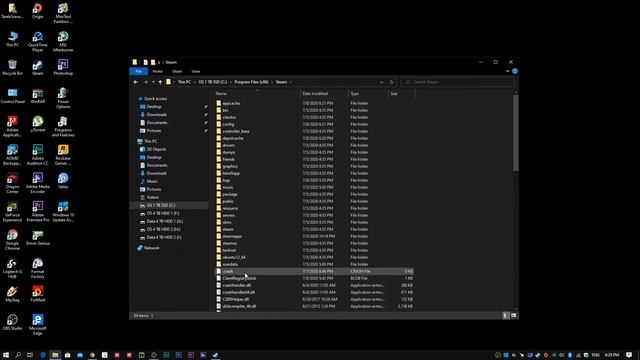Image resolution: width=640 pixels, height=360 pixels.
Task: Select the Microsoft Edge desktop shortcut
Action: (38, 324)
